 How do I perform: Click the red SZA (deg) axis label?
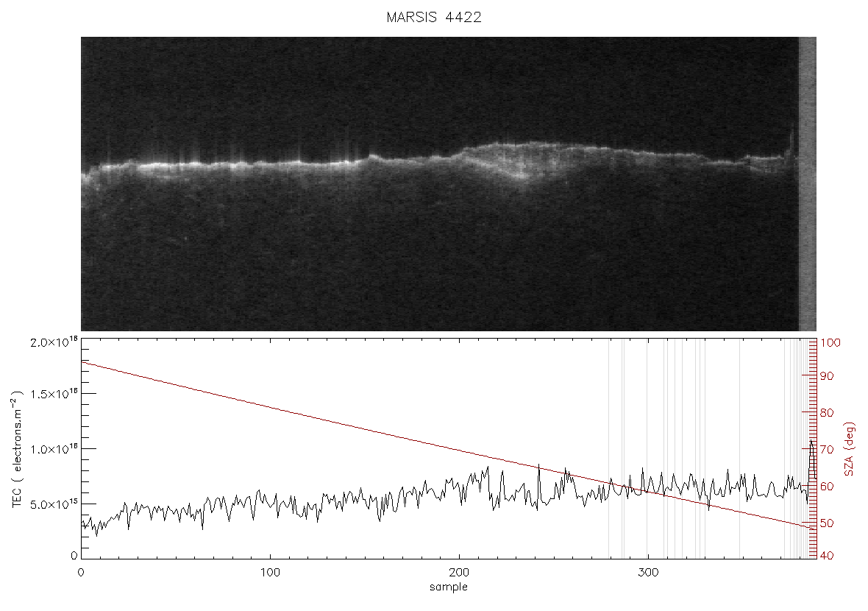click(851, 449)
